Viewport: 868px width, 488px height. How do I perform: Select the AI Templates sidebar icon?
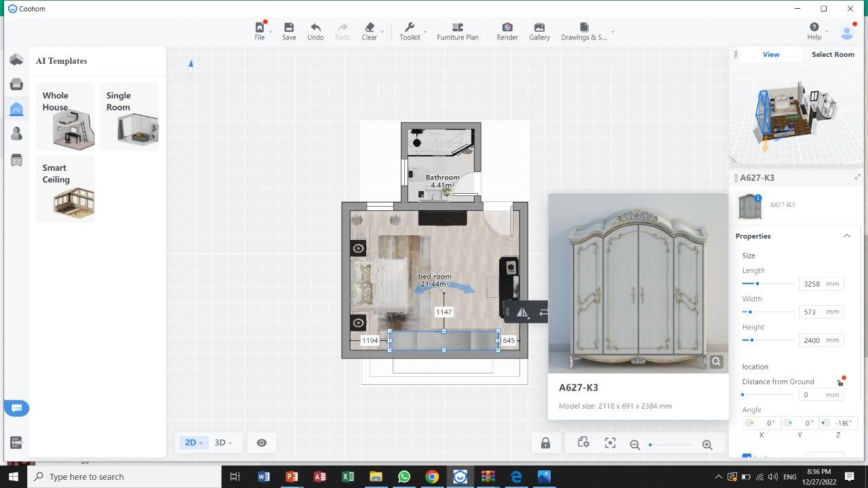tap(16, 109)
